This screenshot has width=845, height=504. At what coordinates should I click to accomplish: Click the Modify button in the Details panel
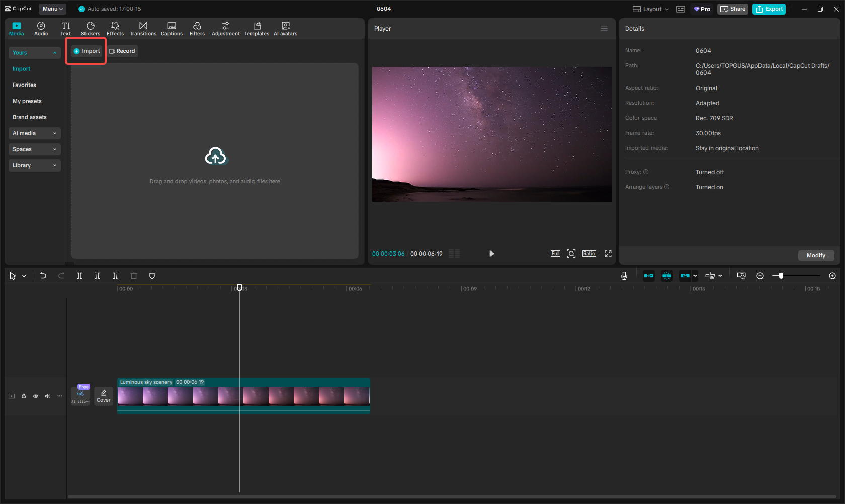pos(815,255)
